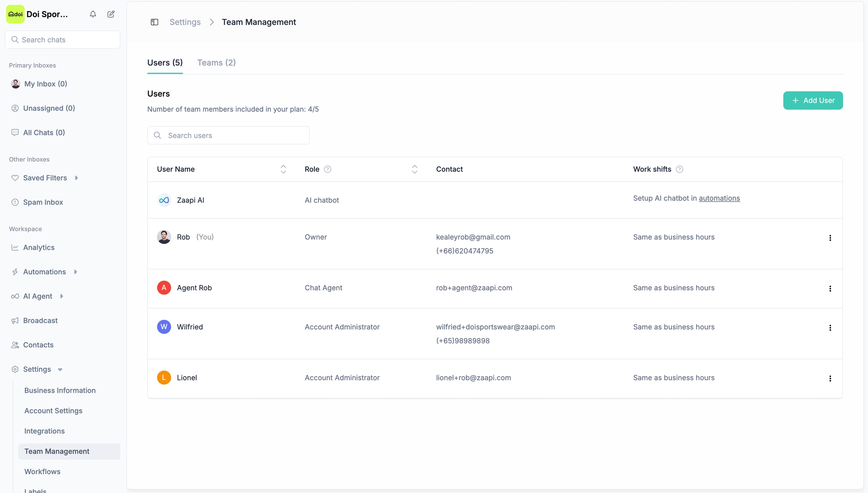
Task: Expand the Saved Filters submenu
Action: [76, 178]
